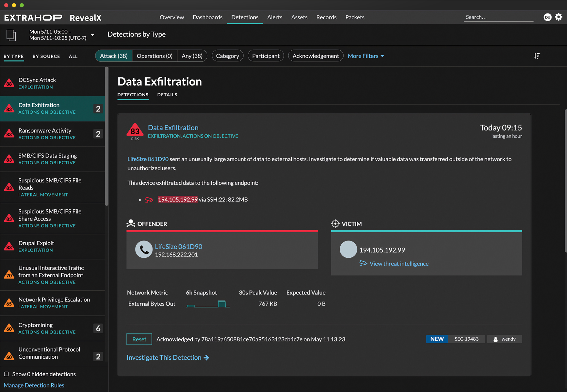Open the Acknowledgement filter dropdown
The image size is (567, 392).
316,56
